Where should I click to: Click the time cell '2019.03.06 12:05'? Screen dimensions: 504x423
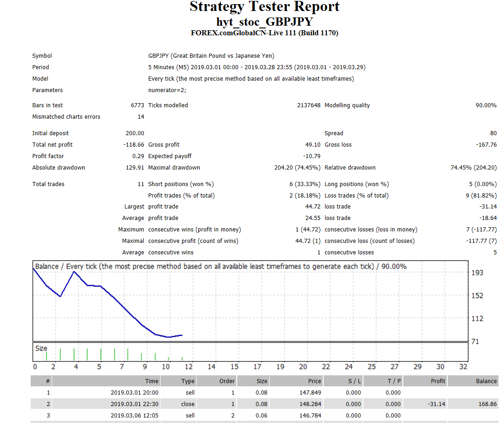(x=135, y=416)
